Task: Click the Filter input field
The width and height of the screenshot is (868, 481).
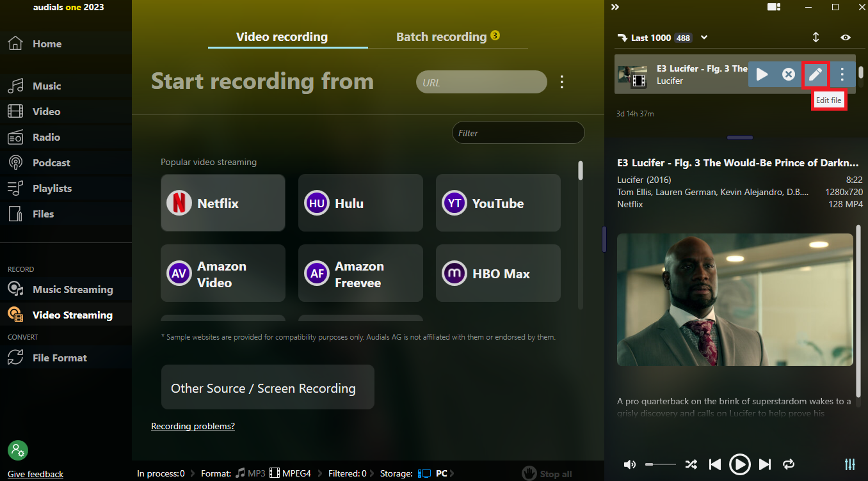Action: tap(518, 132)
